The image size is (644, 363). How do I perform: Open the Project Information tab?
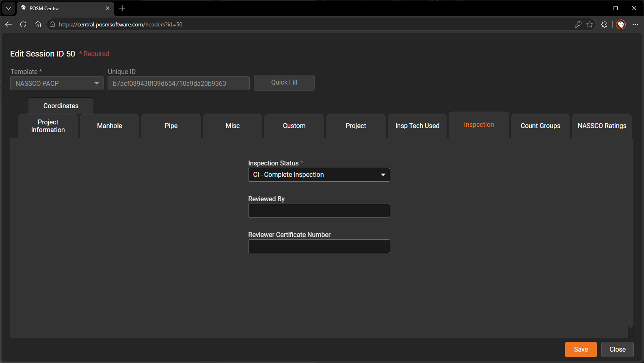(48, 126)
